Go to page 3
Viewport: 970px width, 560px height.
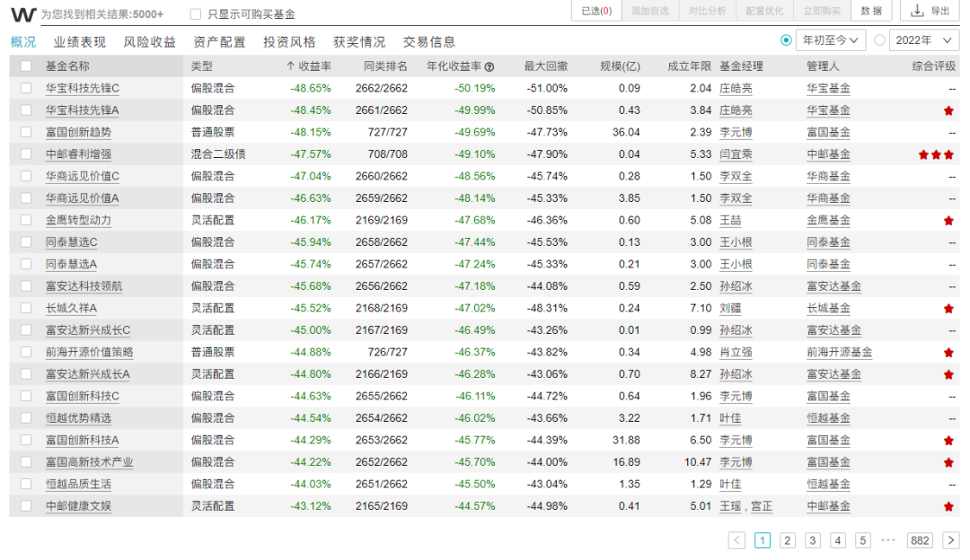point(812,540)
